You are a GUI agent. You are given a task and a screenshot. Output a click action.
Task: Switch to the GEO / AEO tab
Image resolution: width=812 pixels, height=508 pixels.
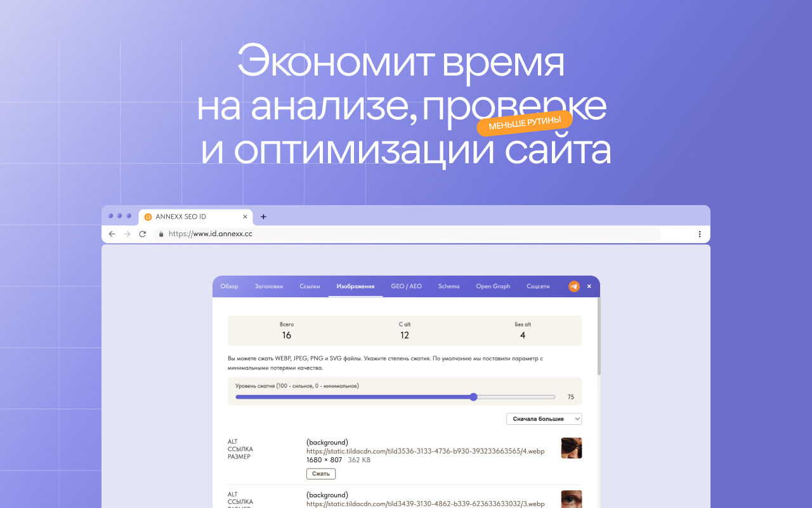(x=407, y=286)
